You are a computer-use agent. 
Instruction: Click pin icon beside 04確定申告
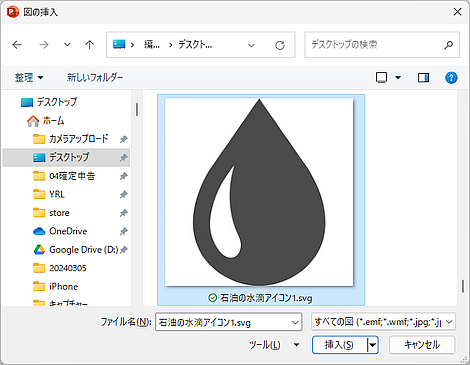(123, 176)
